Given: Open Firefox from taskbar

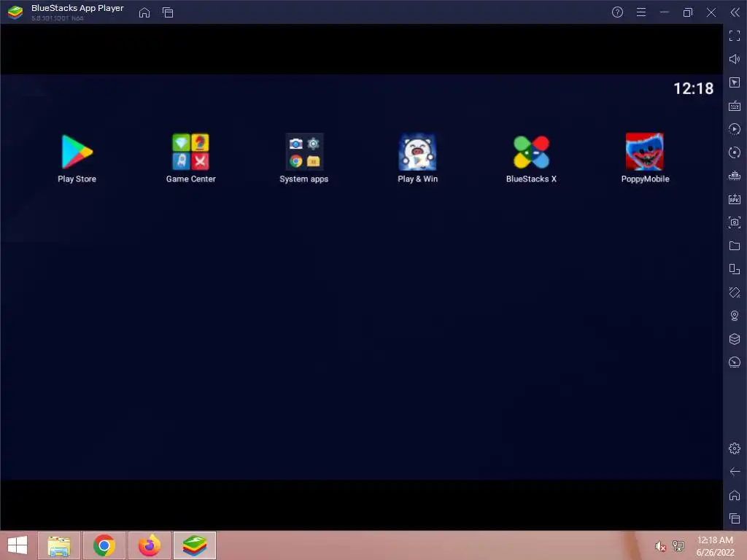Looking at the screenshot, I should pos(150,545).
